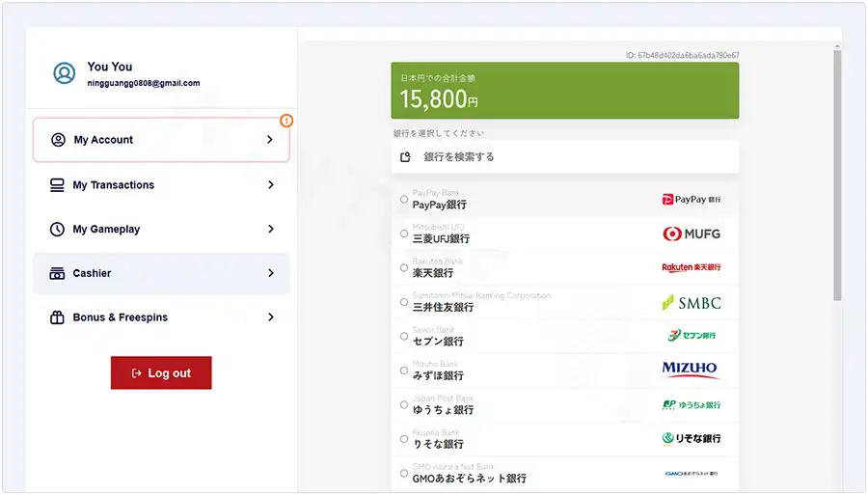The height and width of the screenshot is (495, 868).
Task: Click the MUFG bank logo
Action: click(x=691, y=234)
